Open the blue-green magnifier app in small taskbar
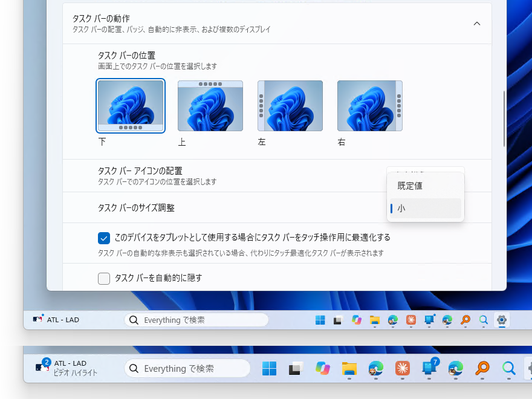 (x=484, y=320)
